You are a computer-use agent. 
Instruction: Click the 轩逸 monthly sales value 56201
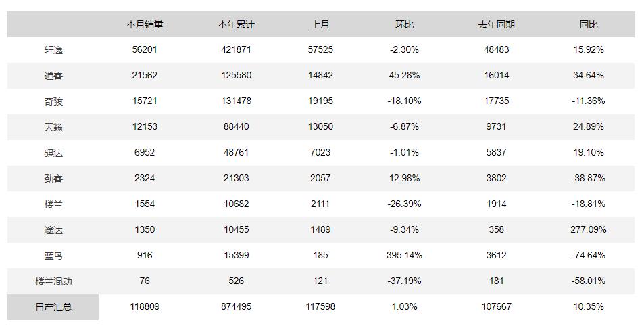(x=144, y=50)
